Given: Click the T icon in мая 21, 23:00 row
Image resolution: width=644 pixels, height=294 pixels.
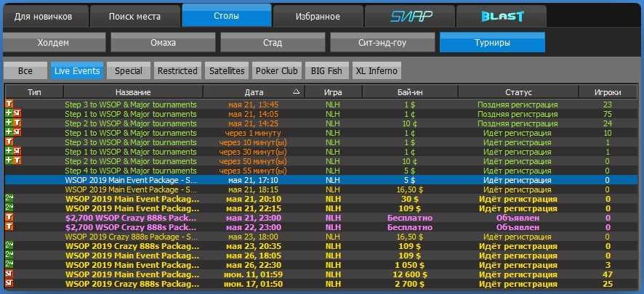Looking at the screenshot, I should click(x=9, y=217).
